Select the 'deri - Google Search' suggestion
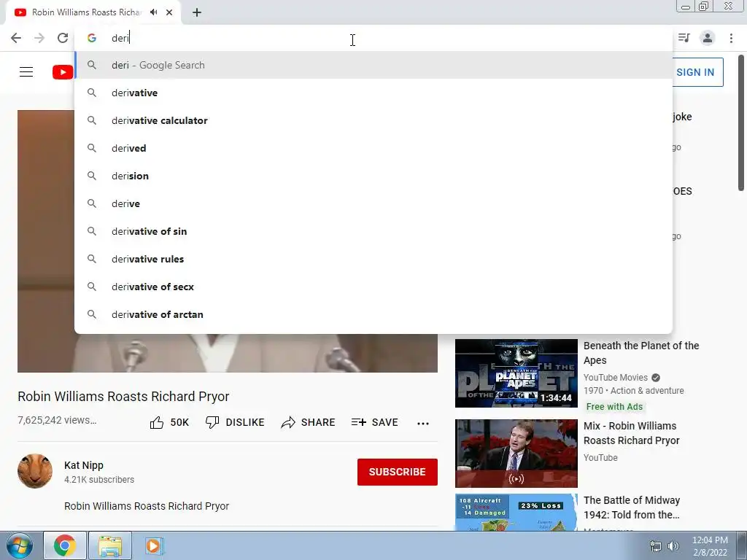747x560 pixels. click(373, 65)
